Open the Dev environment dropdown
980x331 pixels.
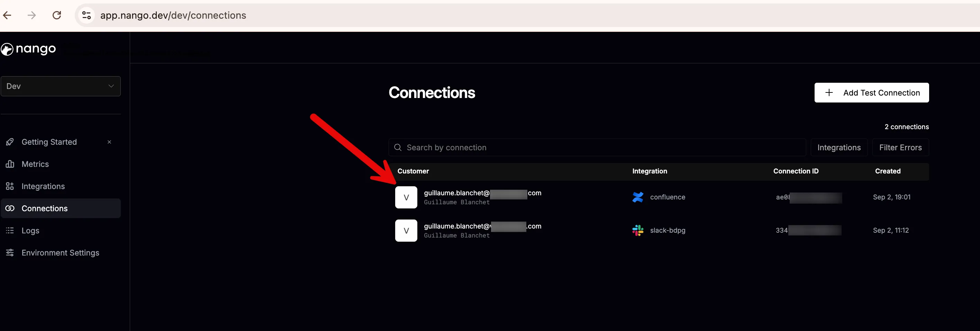(x=61, y=86)
